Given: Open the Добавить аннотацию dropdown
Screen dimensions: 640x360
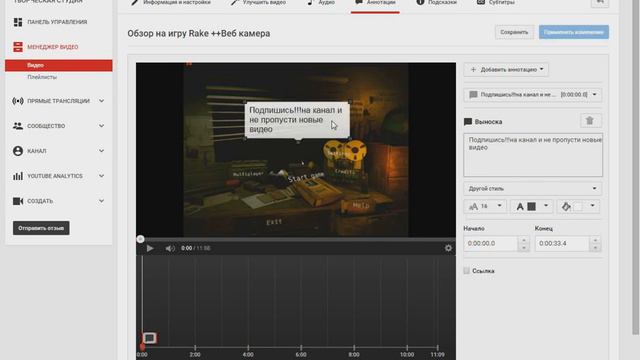Looking at the screenshot, I should pyautogui.click(x=506, y=70).
